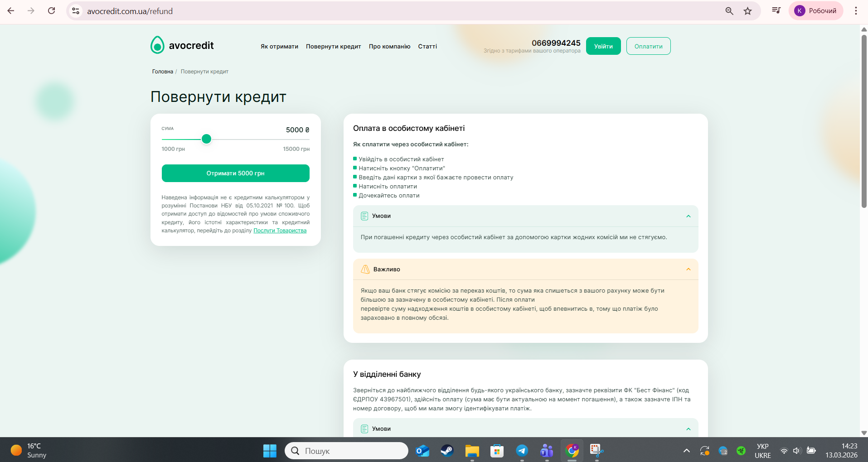
Task: Click the volume speaker tray icon
Action: (x=797, y=451)
